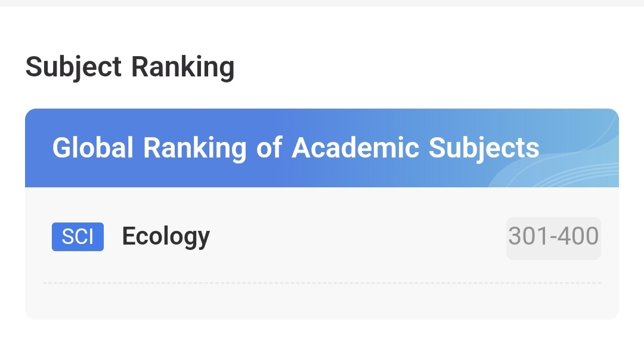Tap the word "Subjects" in the blue banner
Image resolution: width=644 pixels, height=337 pixels.
tap(484, 147)
